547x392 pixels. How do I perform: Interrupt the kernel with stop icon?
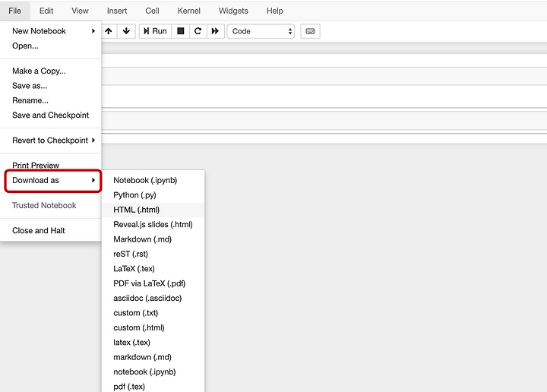click(x=181, y=31)
